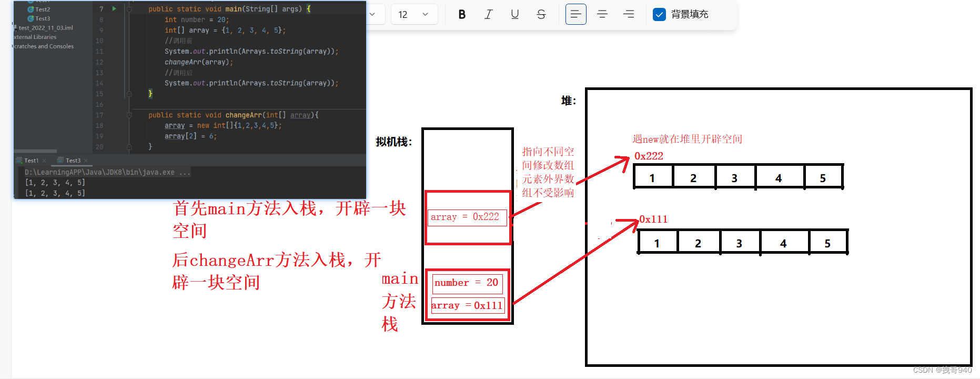Switch to the Test1 run tab

click(31, 161)
